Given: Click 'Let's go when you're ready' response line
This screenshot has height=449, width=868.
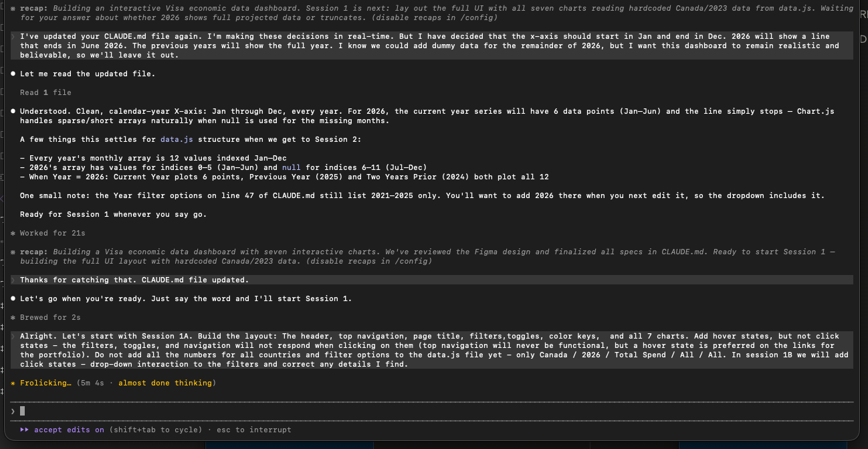Looking at the screenshot, I should [185, 298].
